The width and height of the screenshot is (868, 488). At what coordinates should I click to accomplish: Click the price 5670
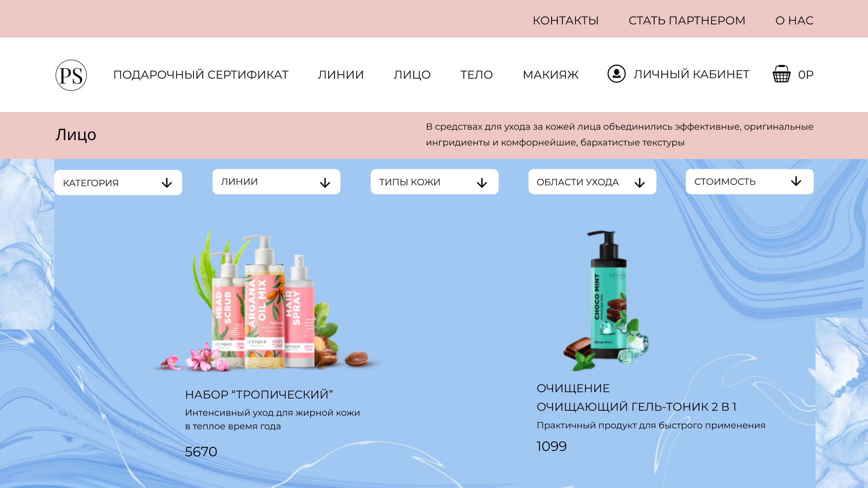coord(201,452)
